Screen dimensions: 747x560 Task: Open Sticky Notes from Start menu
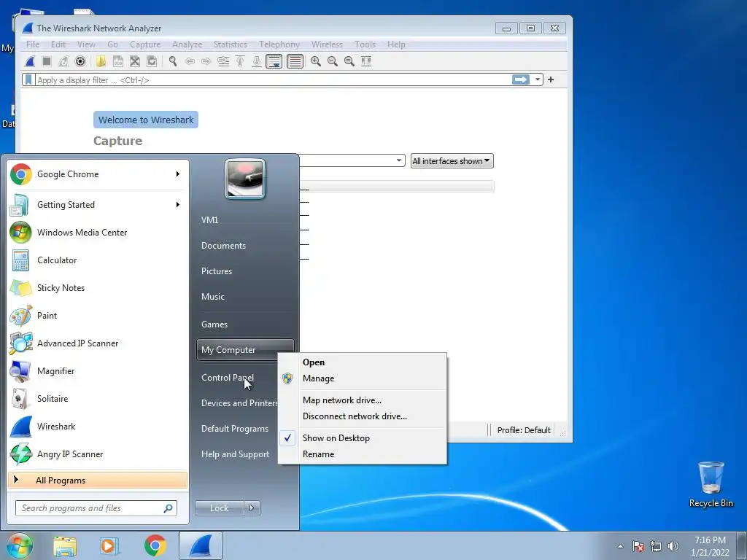[98, 287]
